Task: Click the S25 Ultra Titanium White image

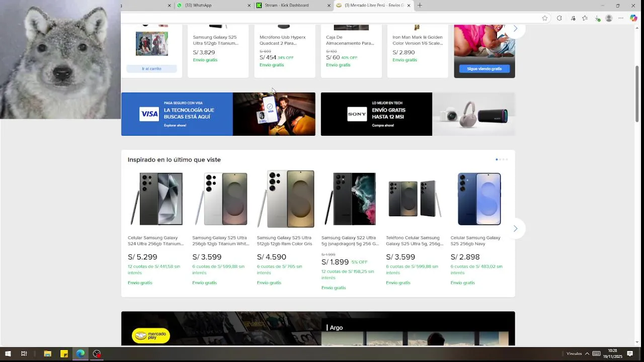Action: tap(221, 199)
